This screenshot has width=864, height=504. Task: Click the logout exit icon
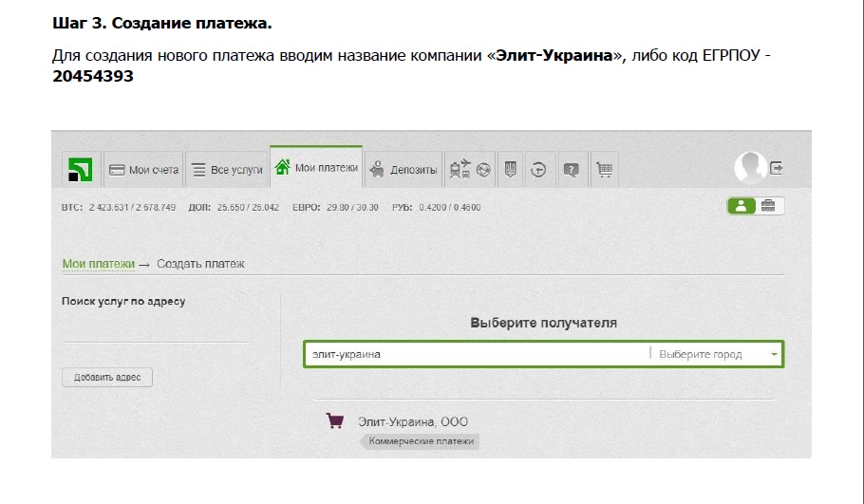tap(777, 167)
